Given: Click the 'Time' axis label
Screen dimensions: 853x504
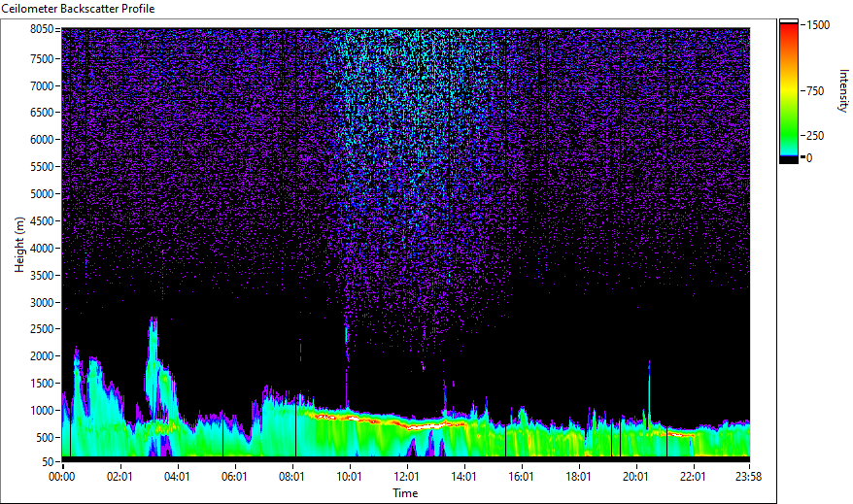Looking at the screenshot, I should point(405,493).
